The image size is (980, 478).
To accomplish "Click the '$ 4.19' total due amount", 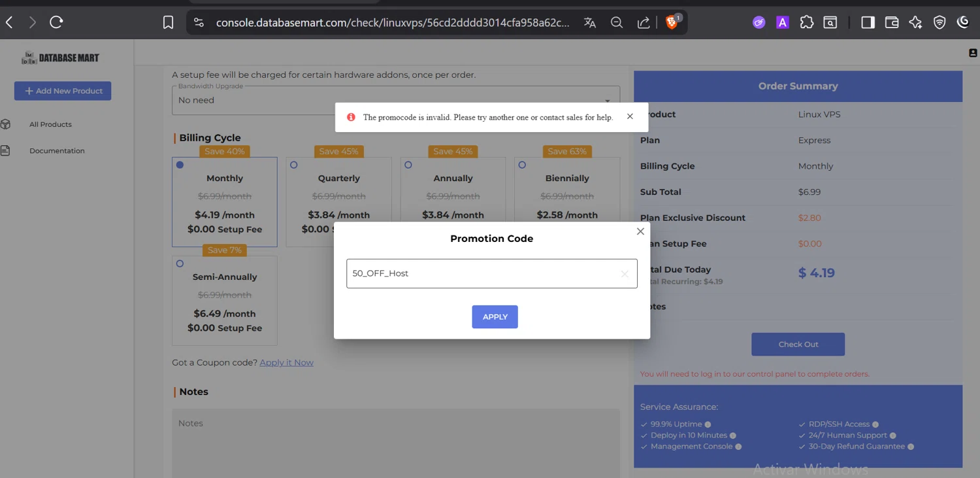I will 817,273.
